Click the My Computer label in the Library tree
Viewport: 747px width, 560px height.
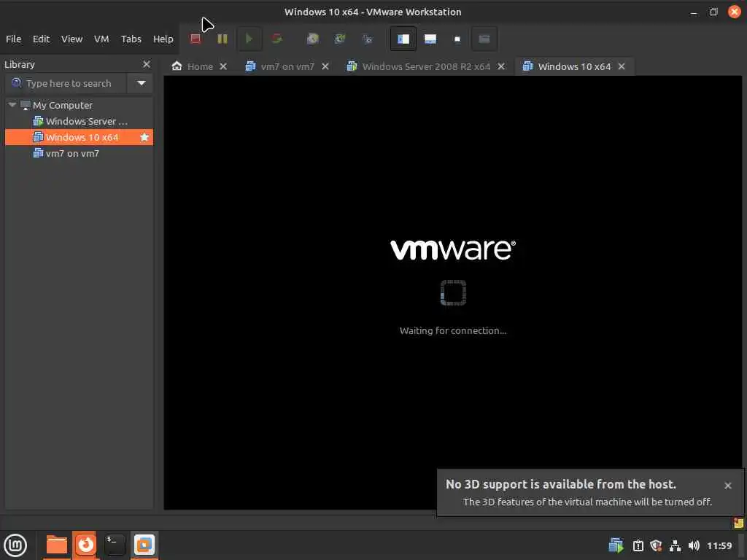click(63, 105)
